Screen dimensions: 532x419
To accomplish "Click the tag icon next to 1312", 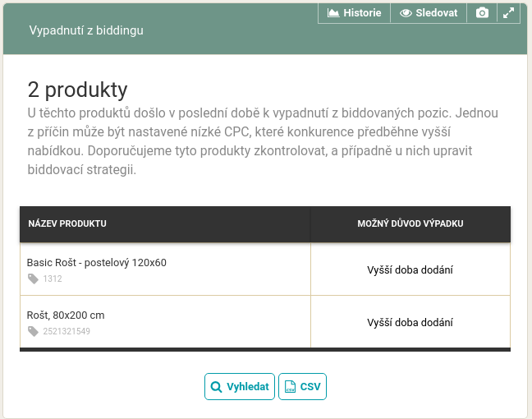I will [33, 279].
